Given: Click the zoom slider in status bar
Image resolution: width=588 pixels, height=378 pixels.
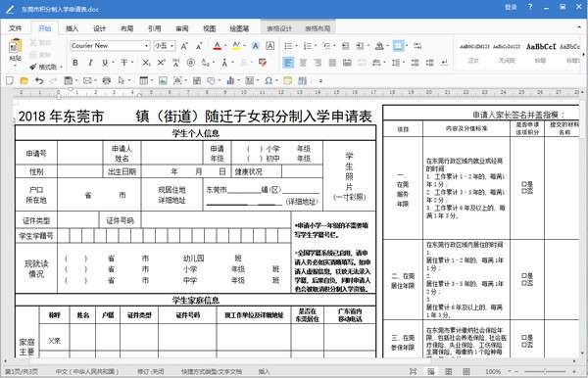Looking at the screenshot, I should click(x=545, y=371).
